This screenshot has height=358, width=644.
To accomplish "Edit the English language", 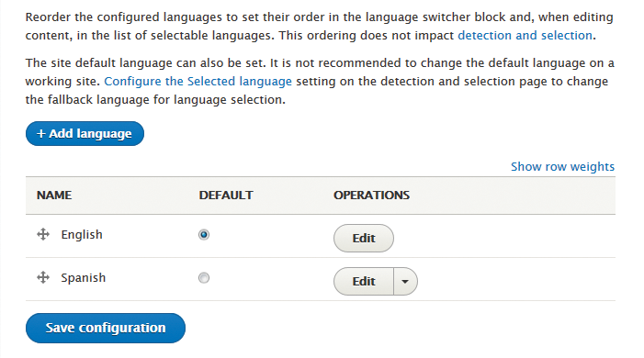I will pyautogui.click(x=364, y=238).
